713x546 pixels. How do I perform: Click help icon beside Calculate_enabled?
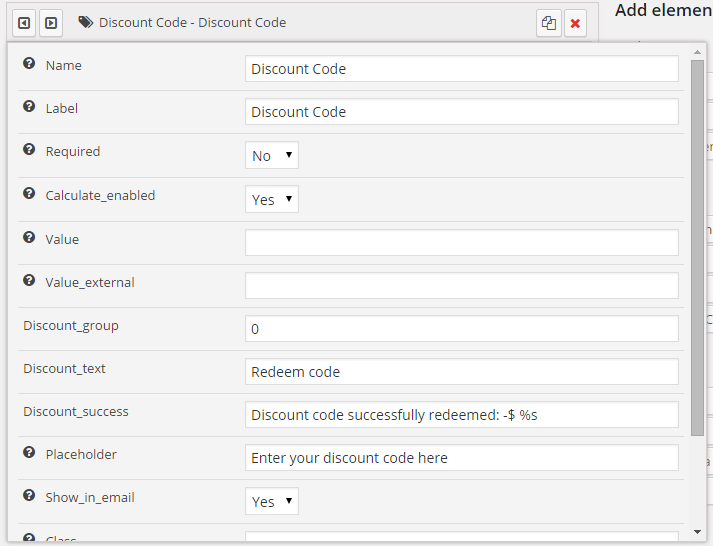29,195
